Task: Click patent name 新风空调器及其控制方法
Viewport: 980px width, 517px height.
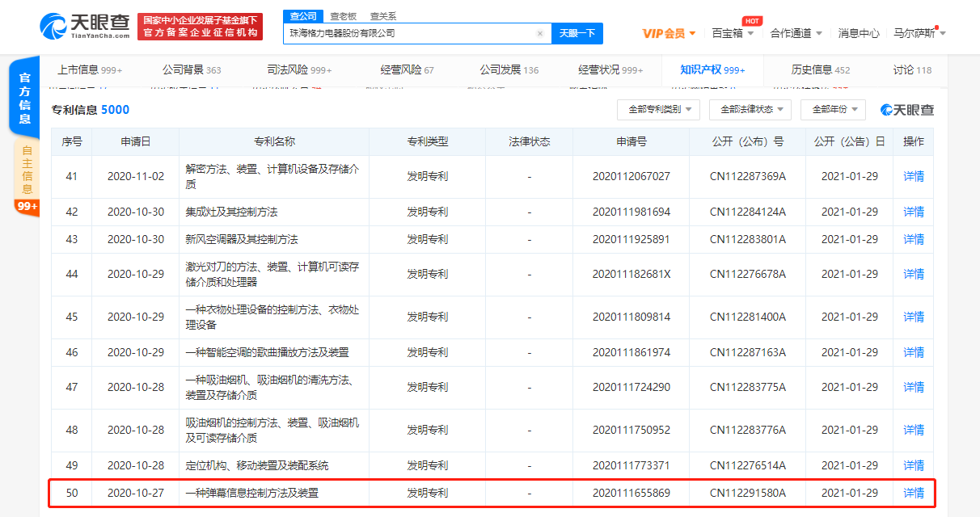Action: (242, 239)
